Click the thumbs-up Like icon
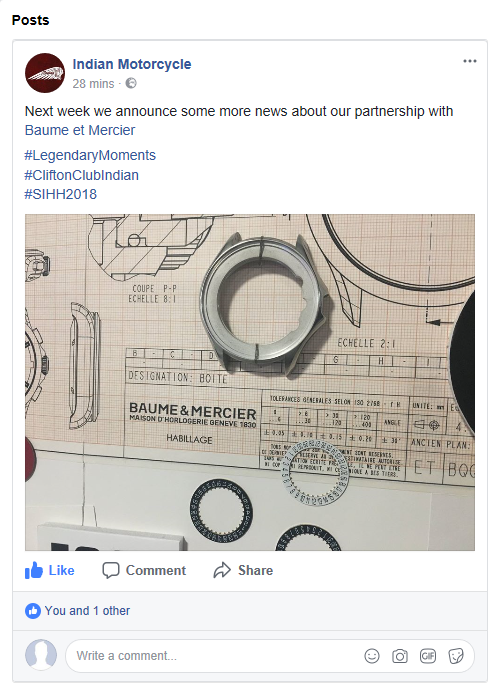Image resolution: width=496 pixels, height=692 pixels. (34, 570)
